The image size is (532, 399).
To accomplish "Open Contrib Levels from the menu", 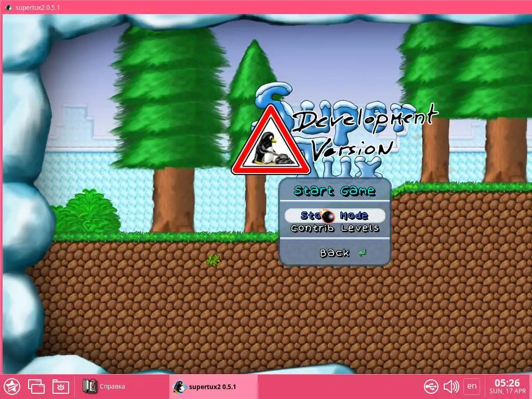I will pyautogui.click(x=335, y=228).
